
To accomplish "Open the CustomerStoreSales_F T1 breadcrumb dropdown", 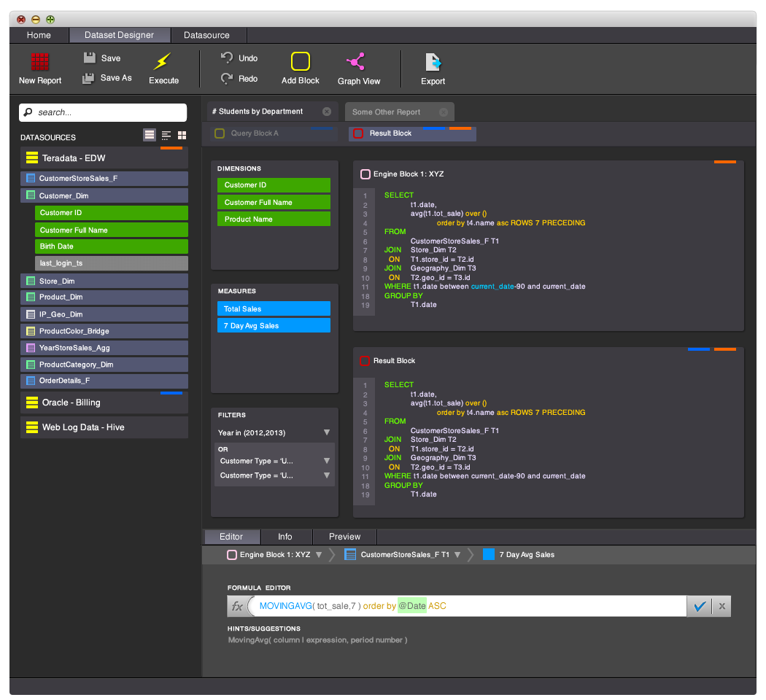I will tap(457, 555).
